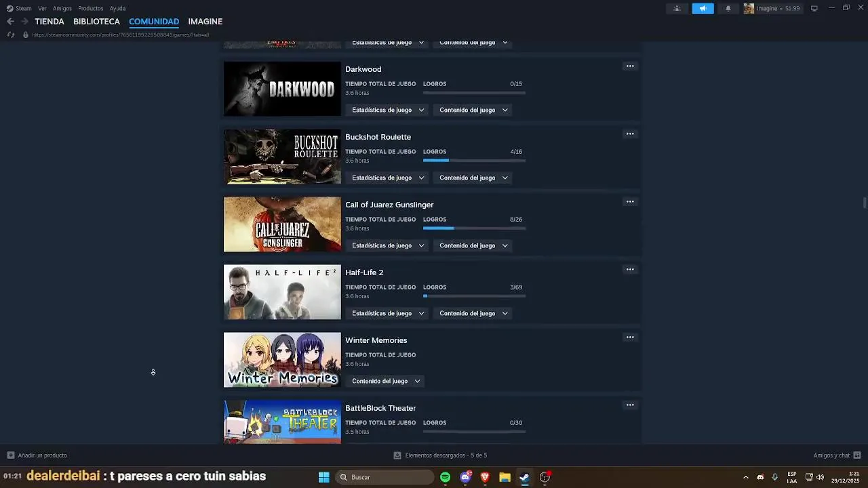Enter Big Picture mode from the monitor icon
The width and height of the screenshot is (868, 488).
[814, 8]
